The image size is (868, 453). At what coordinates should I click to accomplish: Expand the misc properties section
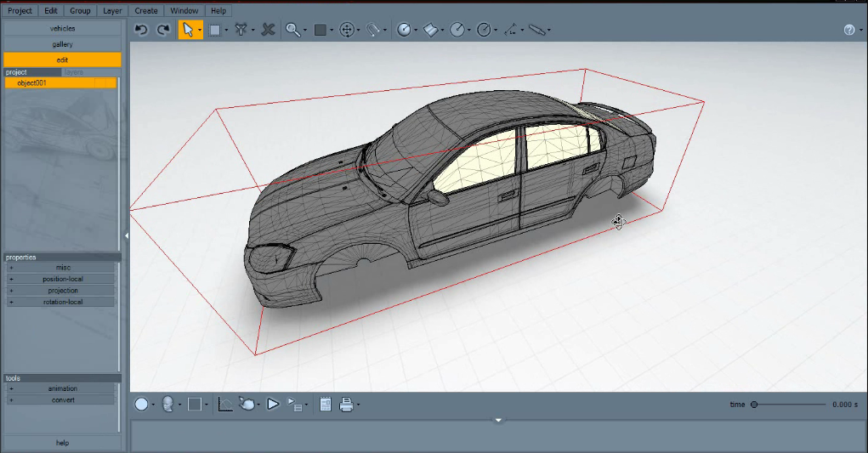coord(60,268)
